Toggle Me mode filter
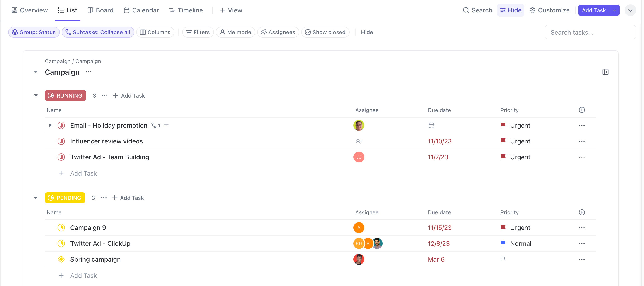This screenshot has height=286, width=644. point(235,32)
